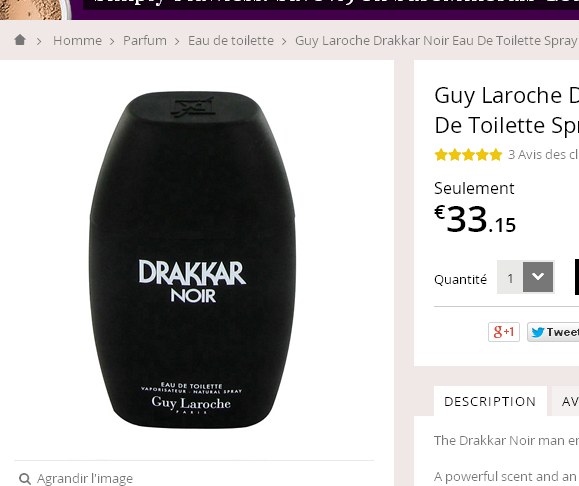The height and width of the screenshot is (486, 579).
Task: Click the magnifier icon to enlarge image
Action: click(25, 479)
